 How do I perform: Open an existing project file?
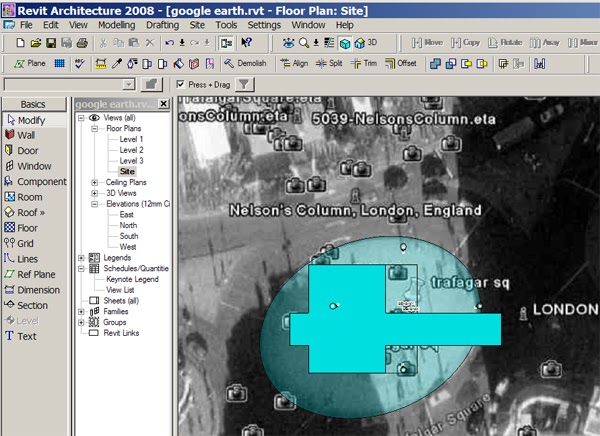[36, 42]
